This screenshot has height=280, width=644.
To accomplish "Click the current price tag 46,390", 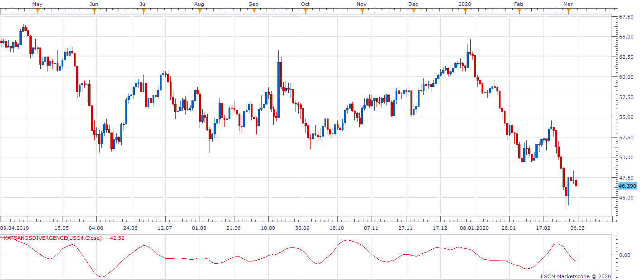I will click(x=627, y=186).
